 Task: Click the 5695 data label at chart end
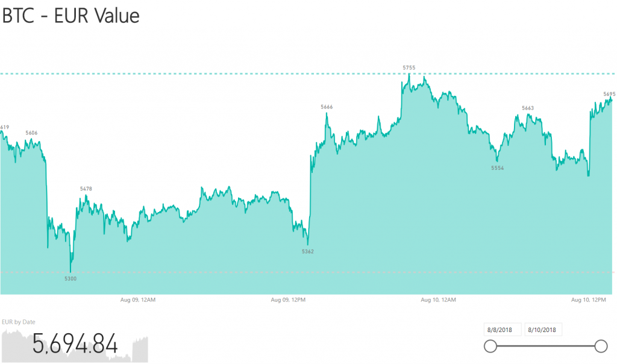point(609,94)
